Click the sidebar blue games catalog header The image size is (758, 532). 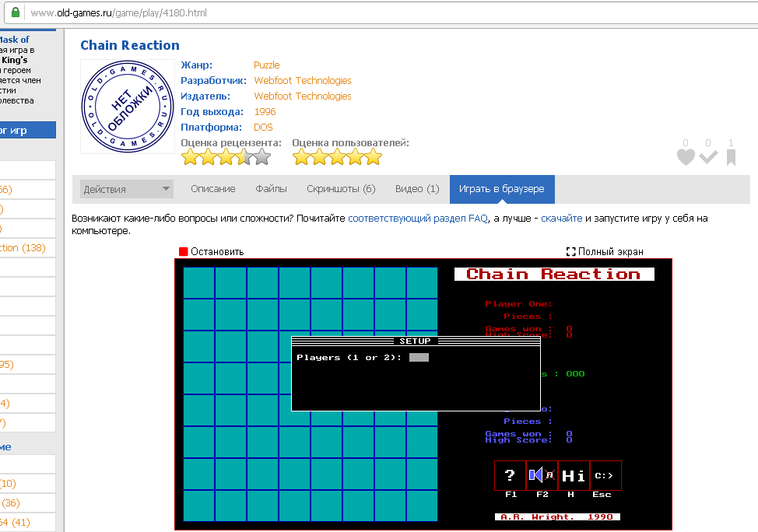tap(27, 130)
